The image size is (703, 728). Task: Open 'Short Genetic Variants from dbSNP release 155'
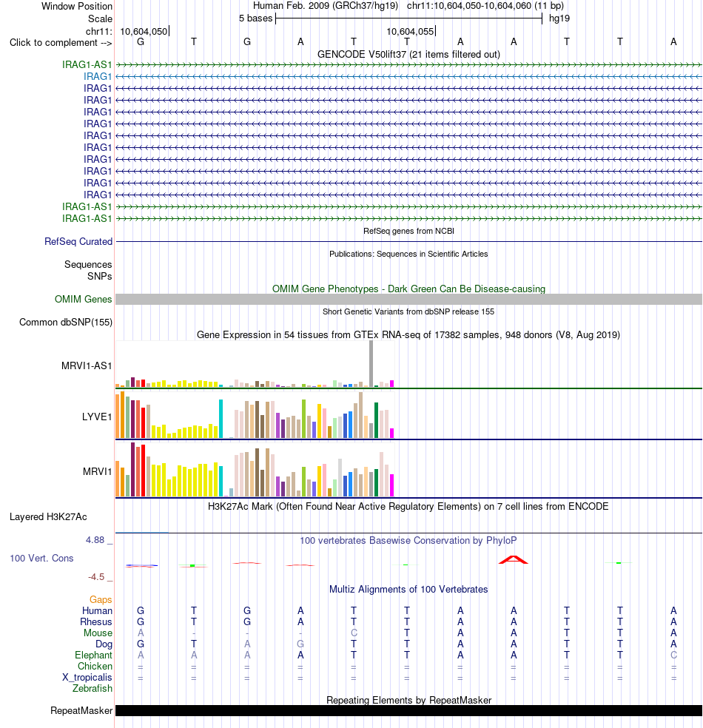pyautogui.click(x=408, y=311)
